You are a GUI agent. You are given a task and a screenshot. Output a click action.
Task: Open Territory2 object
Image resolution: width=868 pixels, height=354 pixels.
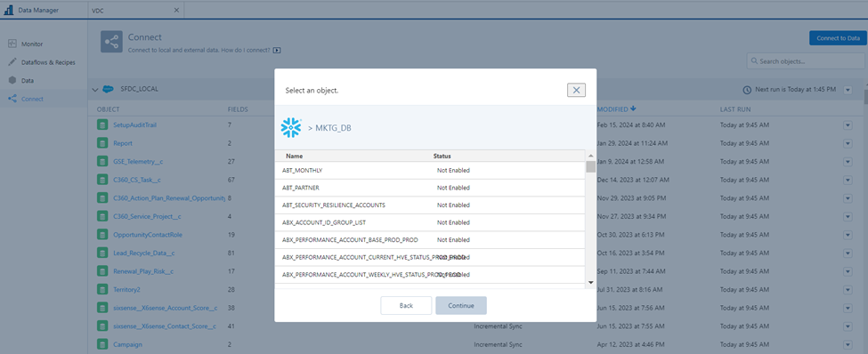point(126,289)
